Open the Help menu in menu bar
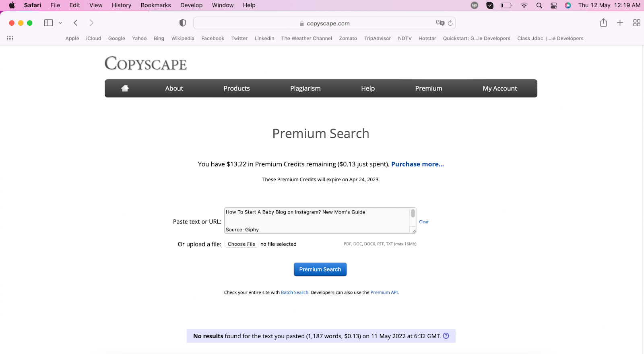 point(249,5)
